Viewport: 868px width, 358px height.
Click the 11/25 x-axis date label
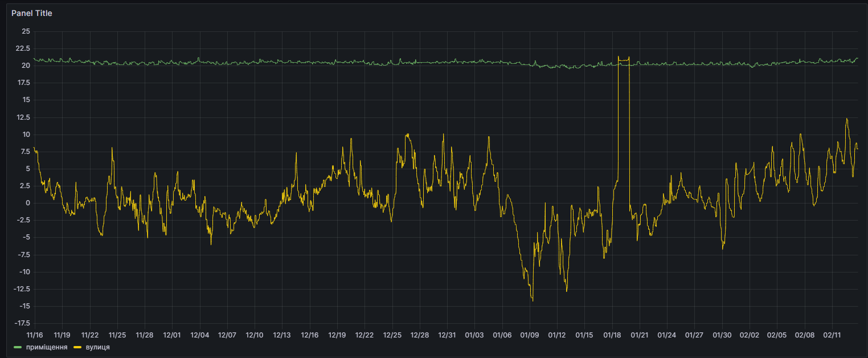(117, 335)
